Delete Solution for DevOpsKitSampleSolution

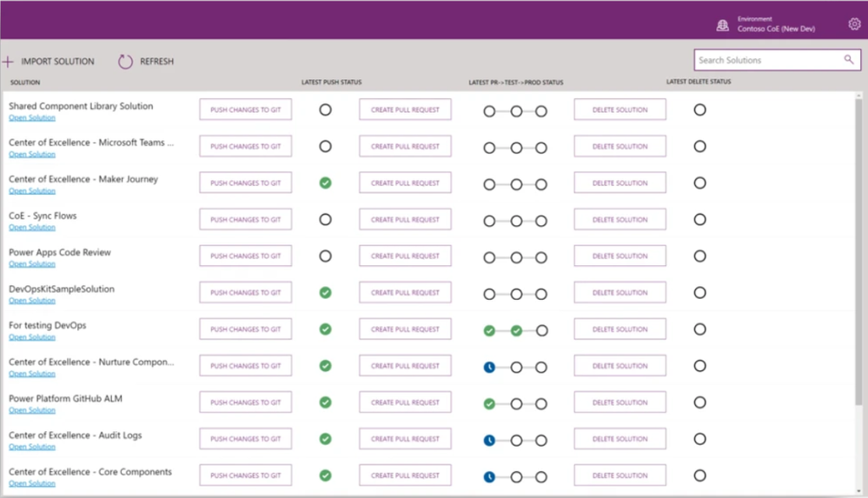[x=620, y=293]
